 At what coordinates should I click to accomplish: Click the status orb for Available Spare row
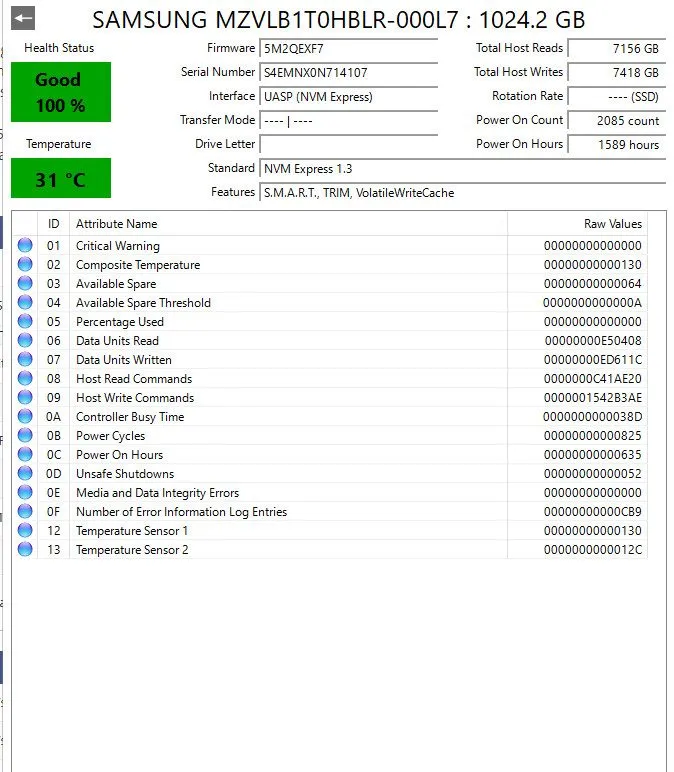click(25, 283)
